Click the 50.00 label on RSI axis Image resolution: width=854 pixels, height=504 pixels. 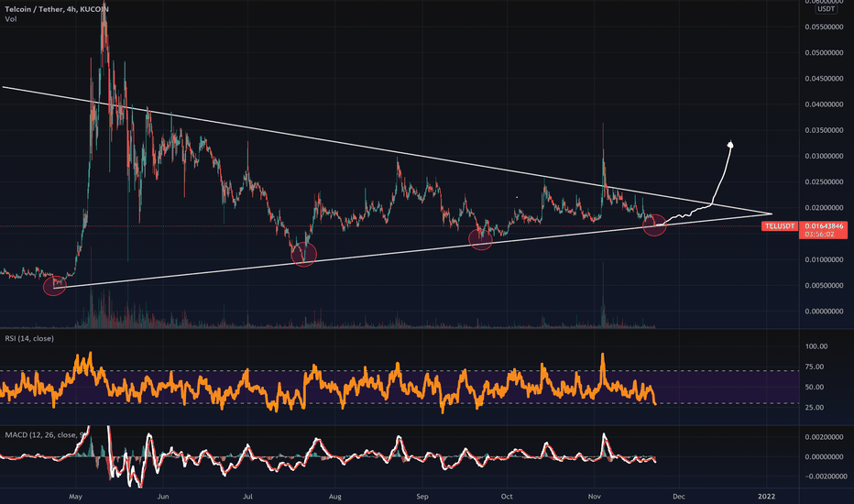815,388
